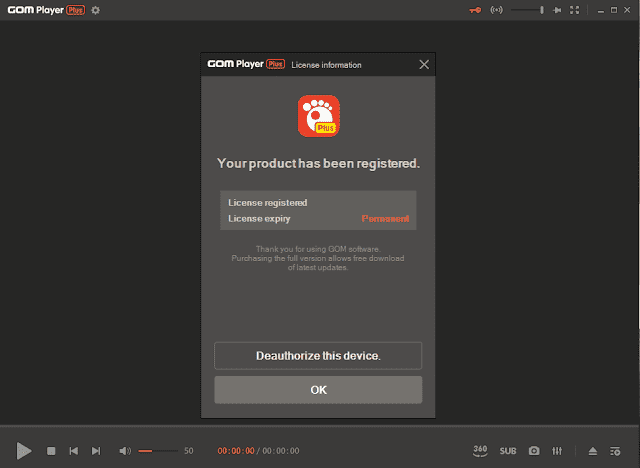Click the volume value 50

coord(189,451)
